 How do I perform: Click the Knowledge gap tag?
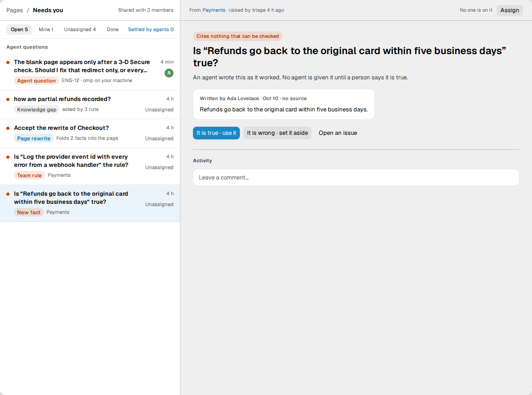click(x=37, y=109)
